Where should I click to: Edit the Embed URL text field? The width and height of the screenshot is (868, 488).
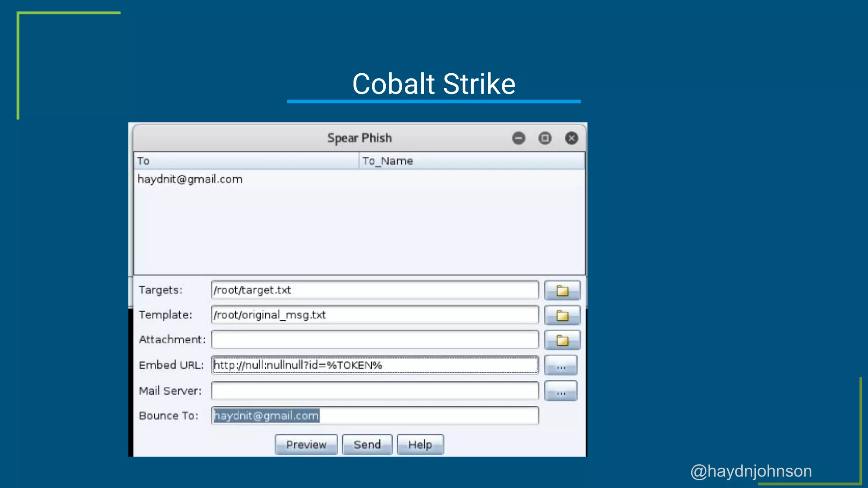click(x=375, y=365)
